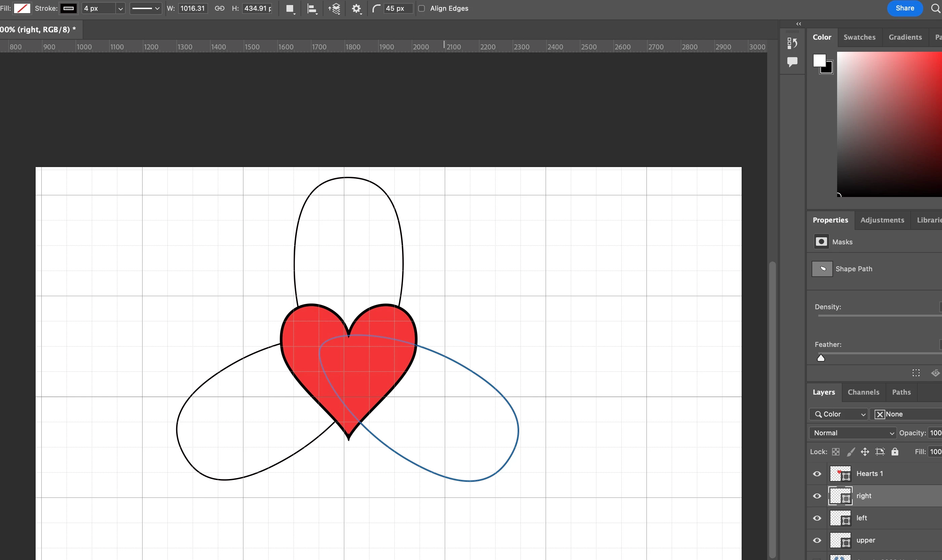
Task: Hide the Hearts 1 layer
Action: [x=817, y=474]
